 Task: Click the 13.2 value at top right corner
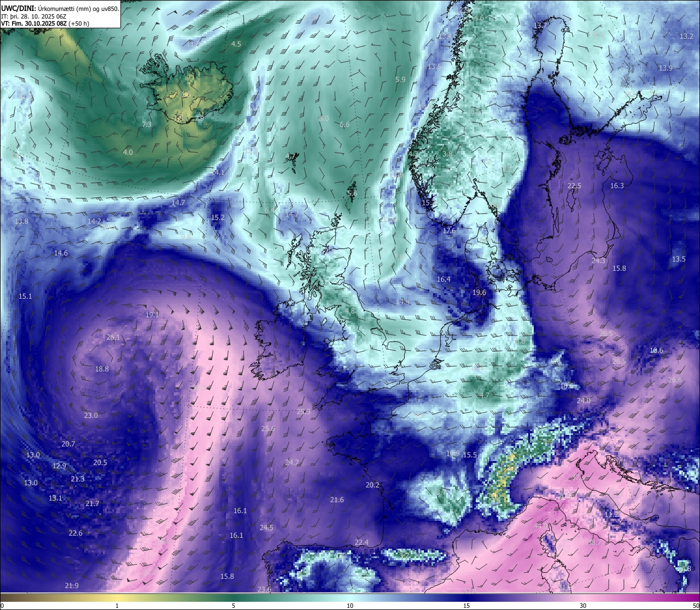point(686,36)
